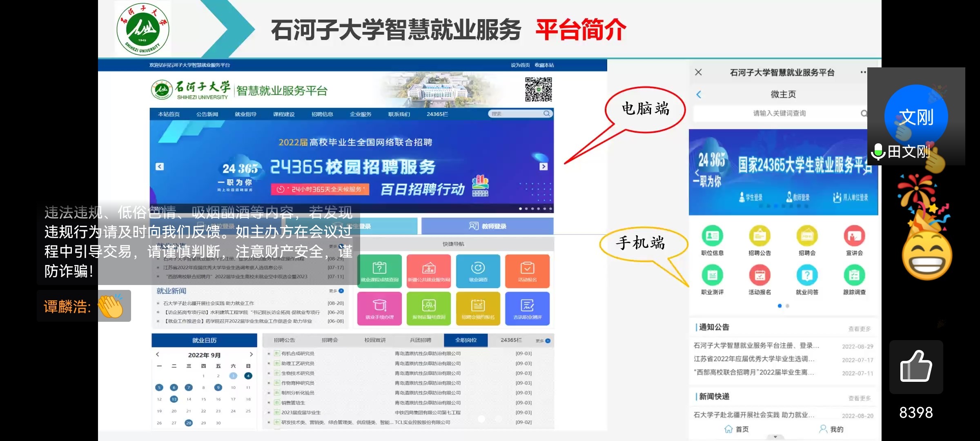Click banner previous-slide arrow
Image resolution: width=980 pixels, height=441 pixels.
click(x=160, y=167)
